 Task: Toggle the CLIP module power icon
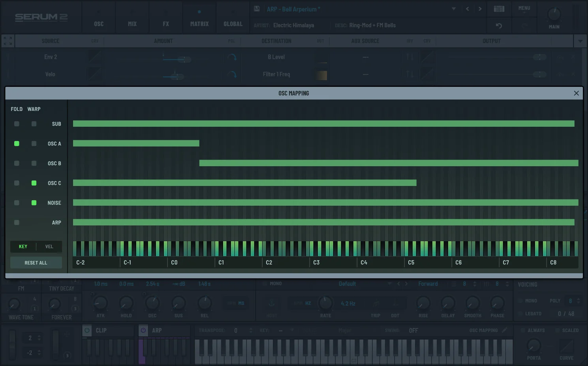(87, 330)
